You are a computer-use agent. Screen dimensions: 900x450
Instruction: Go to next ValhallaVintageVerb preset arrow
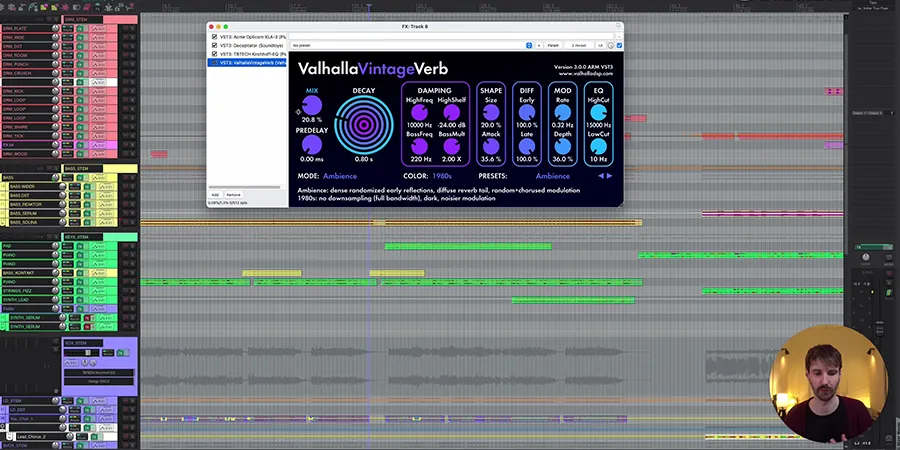pos(610,176)
